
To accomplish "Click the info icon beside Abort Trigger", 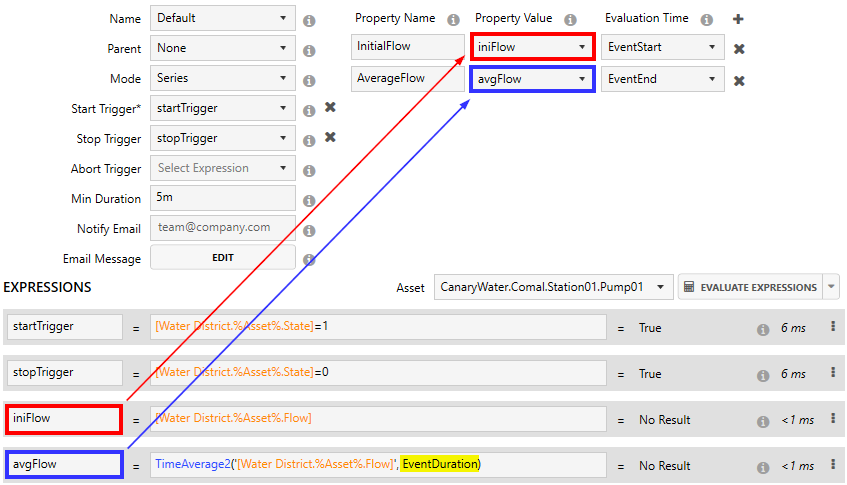I will tap(309, 171).
